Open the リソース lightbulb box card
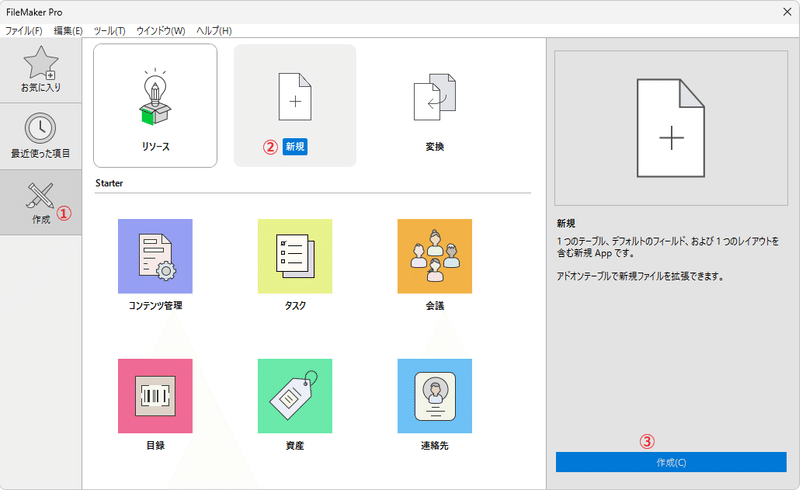 tap(155, 105)
